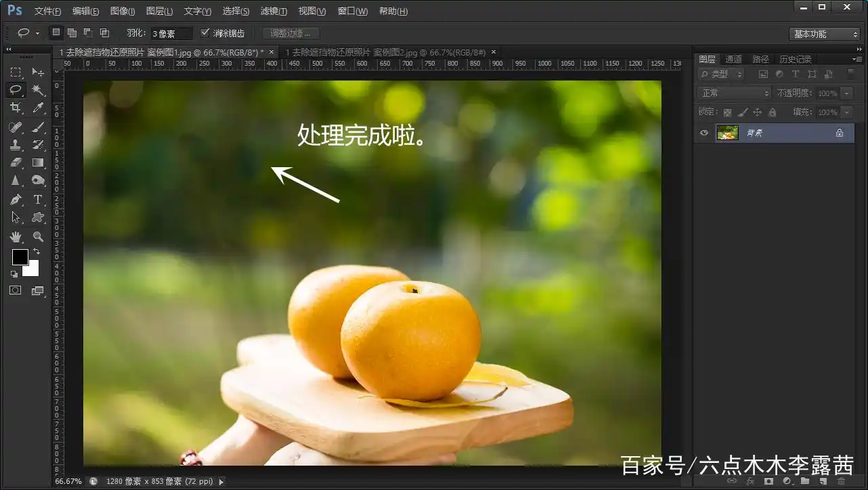
Task: Select the Horizontal Type tool
Action: pos(38,199)
